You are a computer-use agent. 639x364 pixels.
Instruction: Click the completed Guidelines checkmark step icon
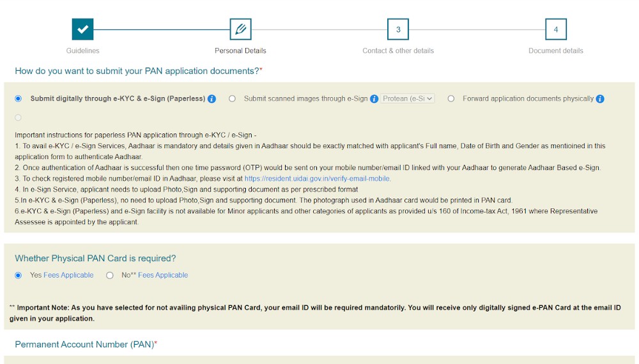(82, 29)
